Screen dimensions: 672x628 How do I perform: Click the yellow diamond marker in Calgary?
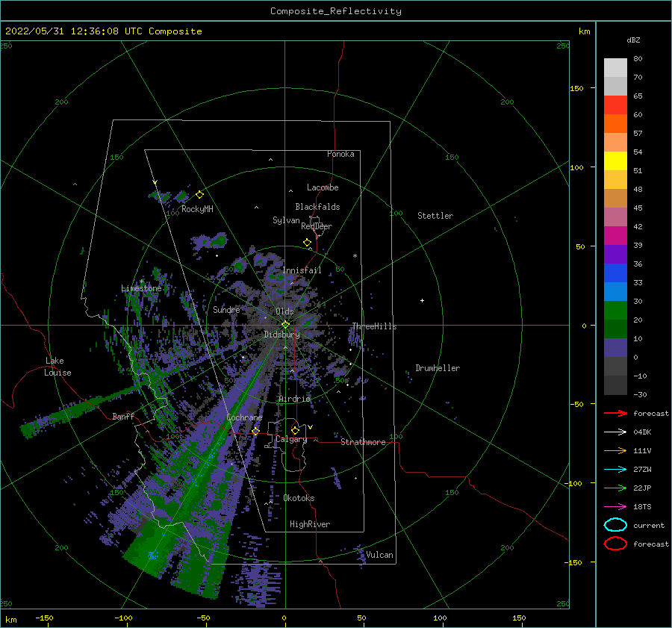[295, 430]
